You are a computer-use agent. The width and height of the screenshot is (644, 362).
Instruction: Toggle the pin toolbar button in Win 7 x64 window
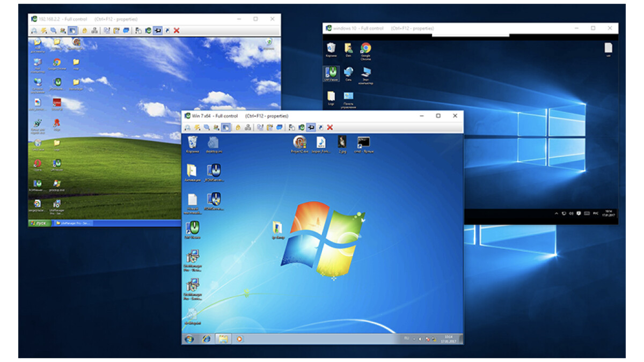point(311,128)
